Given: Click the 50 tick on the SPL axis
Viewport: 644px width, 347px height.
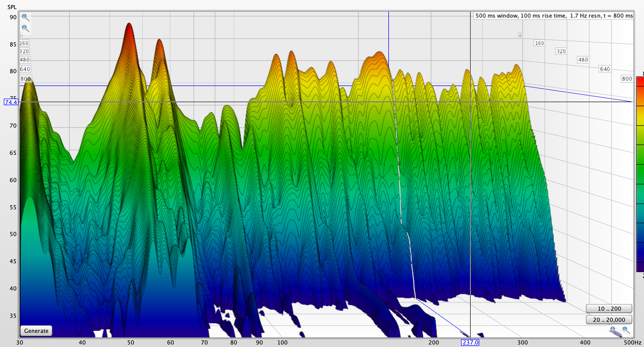Looking at the screenshot, I should pyautogui.click(x=13, y=234).
